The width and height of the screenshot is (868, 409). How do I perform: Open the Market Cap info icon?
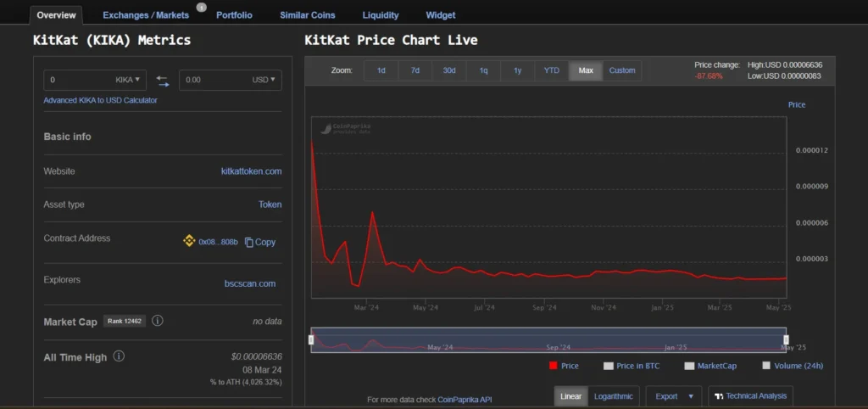(x=157, y=321)
